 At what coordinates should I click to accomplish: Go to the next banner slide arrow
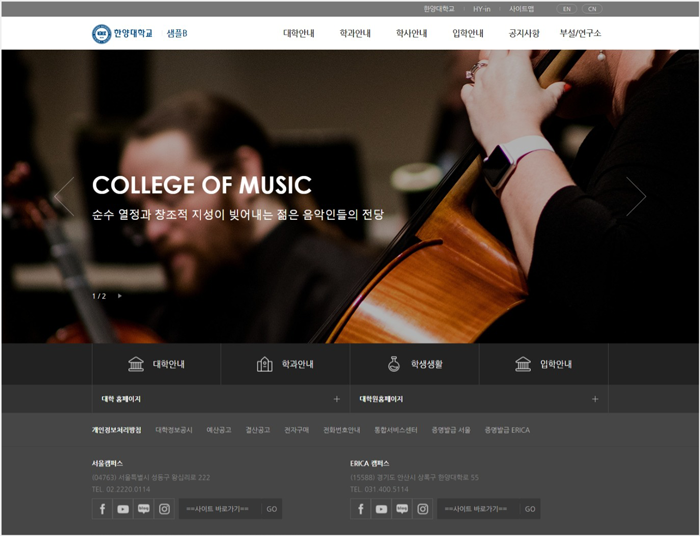(x=635, y=196)
